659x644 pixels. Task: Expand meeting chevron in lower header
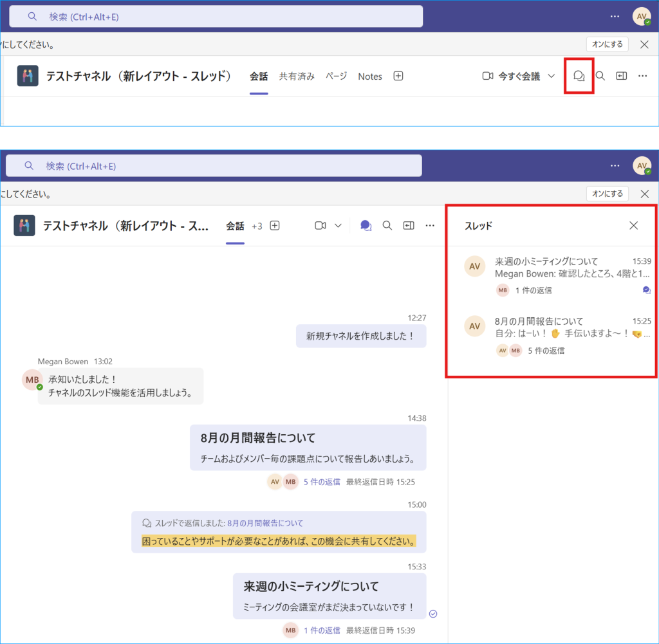click(x=338, y=226)
